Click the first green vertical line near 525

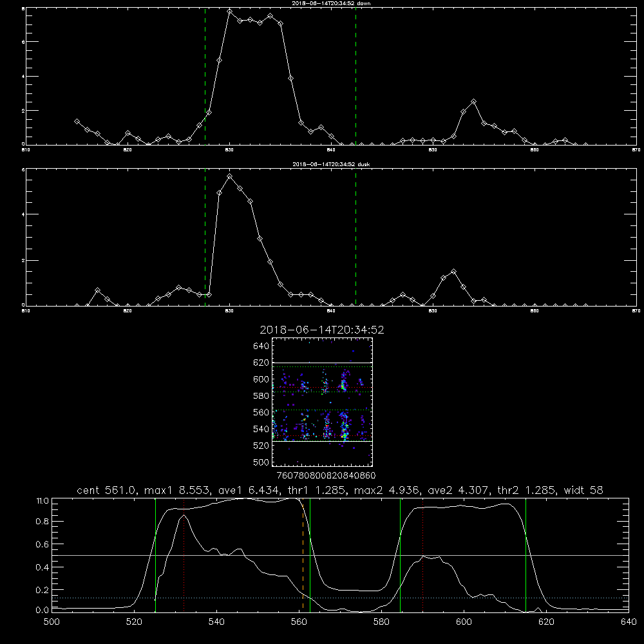point(155,555)
